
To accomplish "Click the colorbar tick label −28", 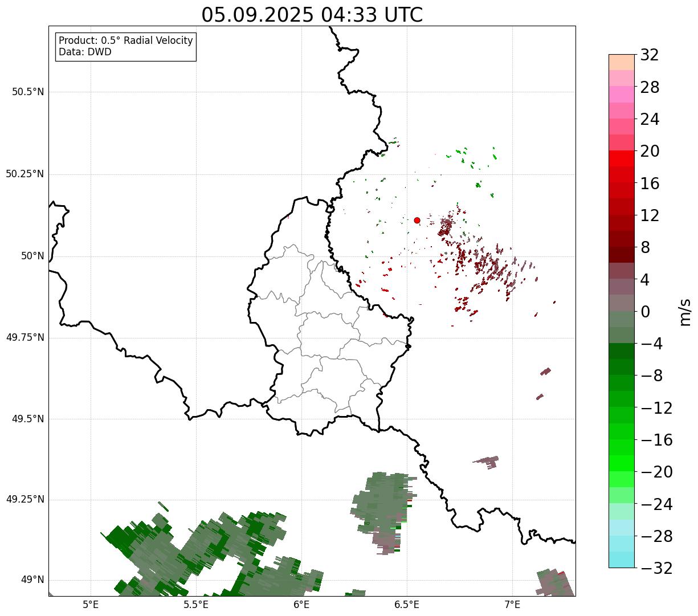I will tap(656, 536).
